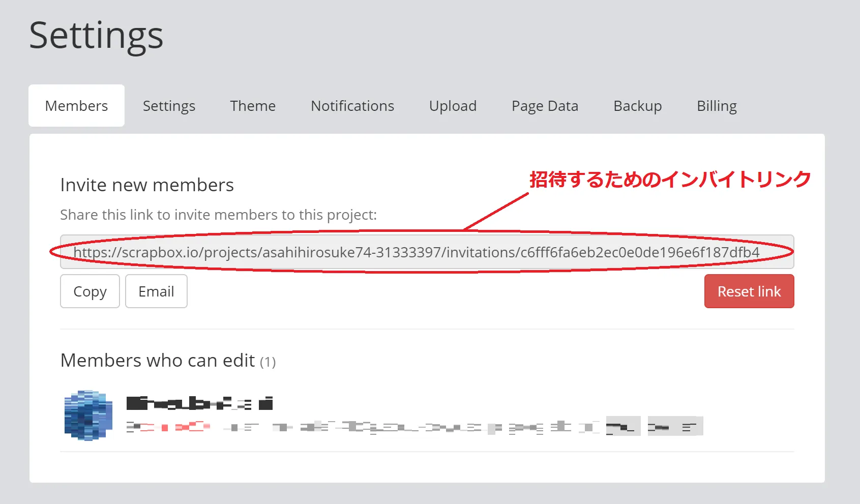
Task: Click the blue pixelated member avatar
Action: [x=88, y=416]
